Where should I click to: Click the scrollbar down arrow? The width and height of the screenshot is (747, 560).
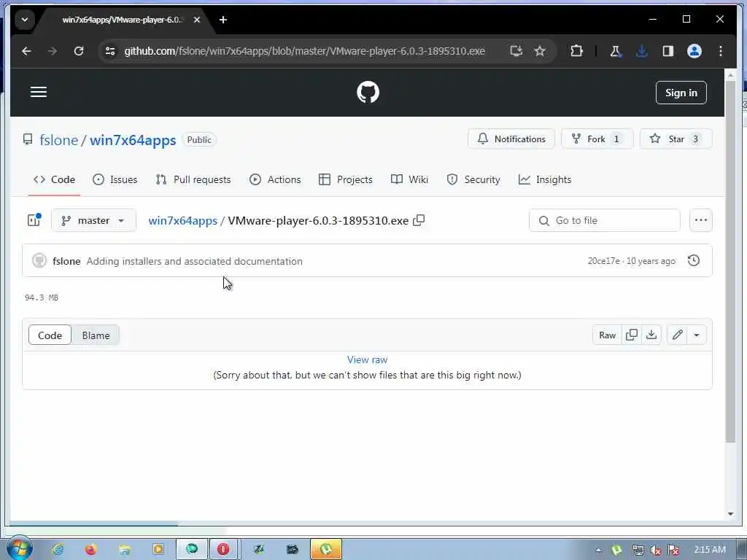(x=730, y=513)
